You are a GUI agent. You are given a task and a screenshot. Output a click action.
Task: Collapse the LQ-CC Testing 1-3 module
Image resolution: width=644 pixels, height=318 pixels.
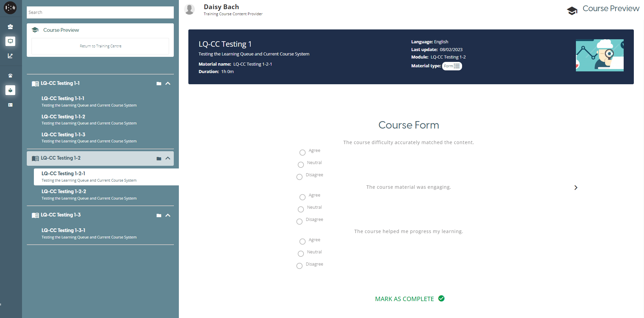[x=168, y=215]
